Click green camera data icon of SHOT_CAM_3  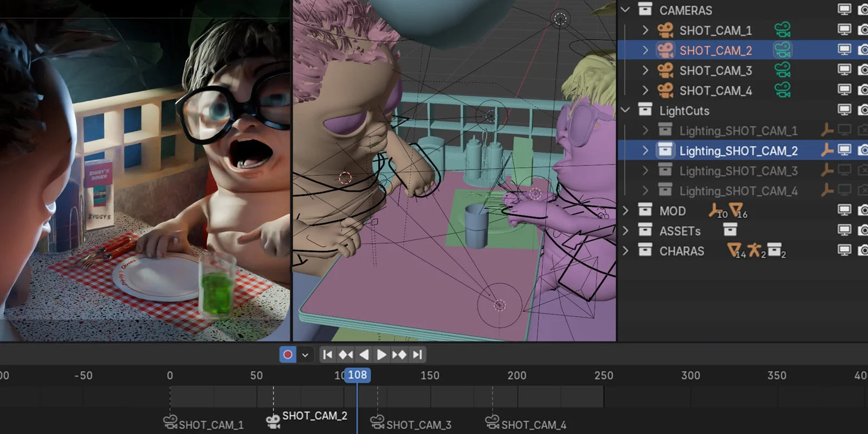(x=782, y=70)
